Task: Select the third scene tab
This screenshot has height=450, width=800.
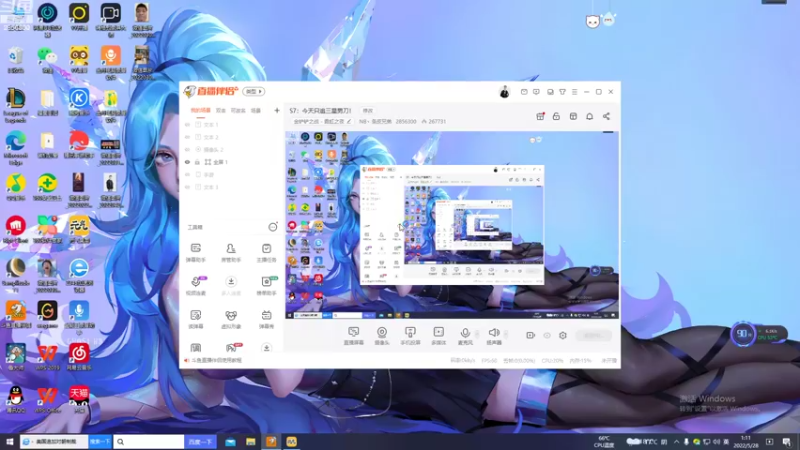Action: click(238, 110)
